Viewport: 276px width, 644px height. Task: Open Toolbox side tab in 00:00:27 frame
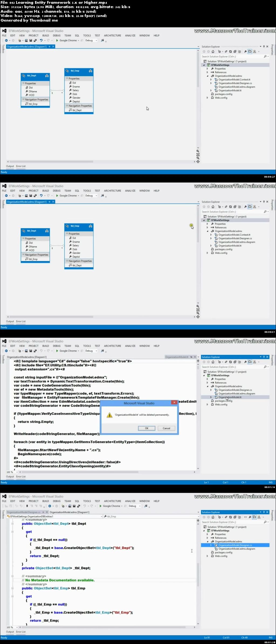(3, 49)
